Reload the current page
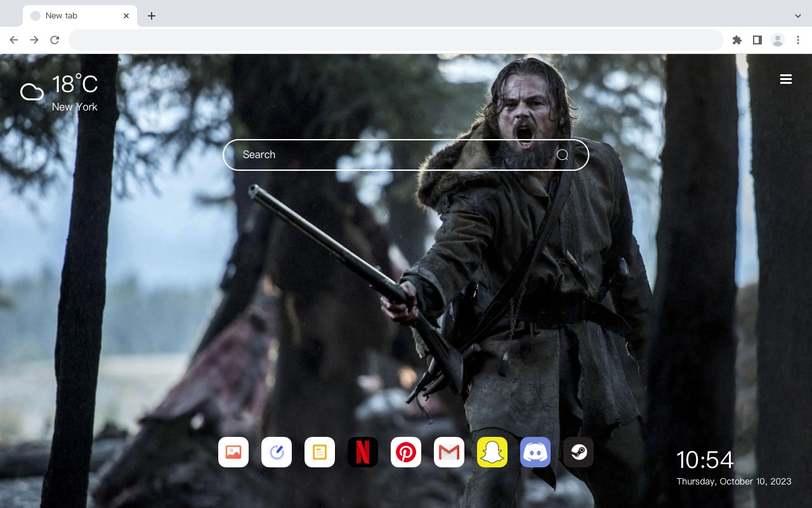812x508 pixels. click(55, 40)
